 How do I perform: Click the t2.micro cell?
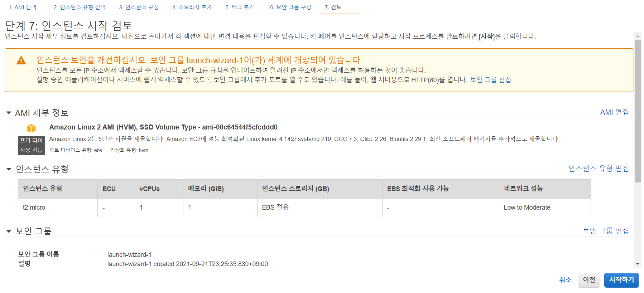[x=58, y=207]
